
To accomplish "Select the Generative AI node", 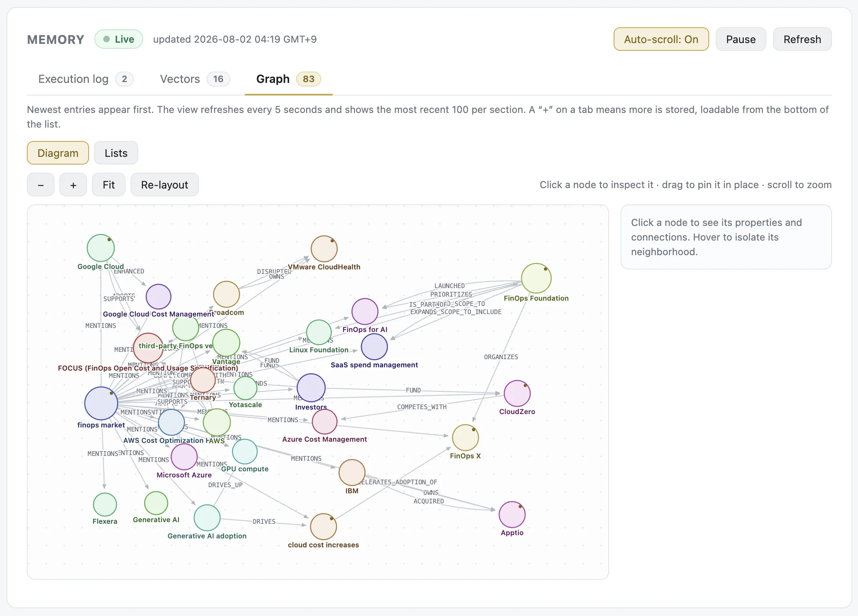I will [x=156, y=503].
